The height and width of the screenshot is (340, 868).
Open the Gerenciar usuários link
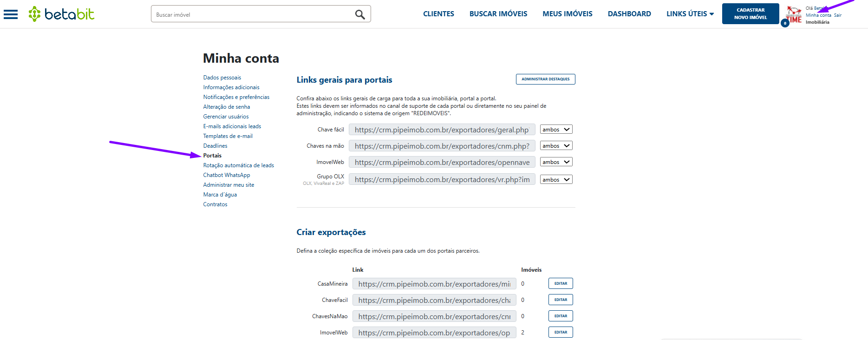[226, 117]
